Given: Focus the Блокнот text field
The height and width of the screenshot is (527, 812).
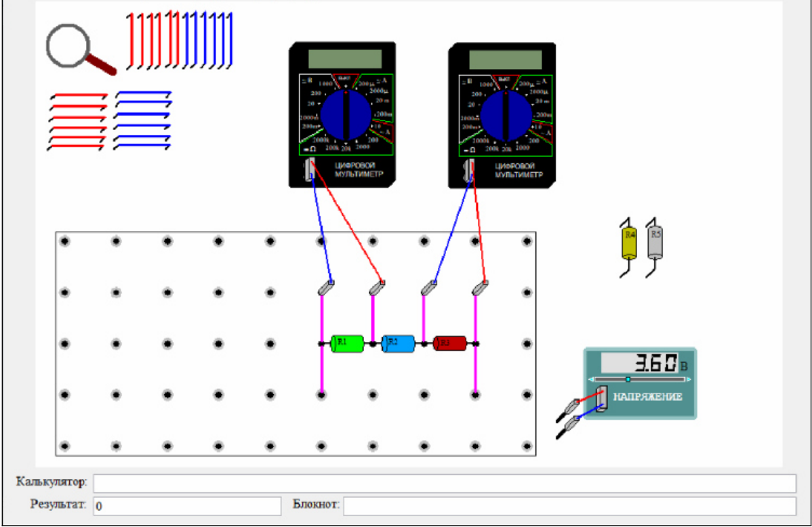Looking at the screenshot, I should coord(569,506).
